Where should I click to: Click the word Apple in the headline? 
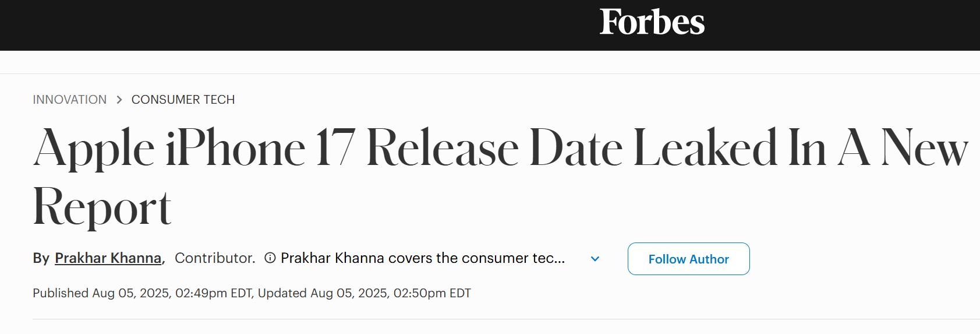pyautogui.click(x=94, y=148)
